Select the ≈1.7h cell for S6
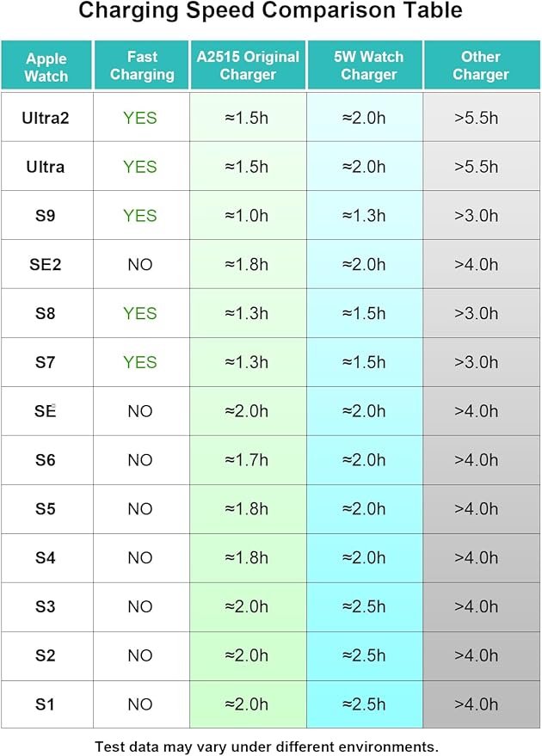Screen dimensions: 542x756 click(247, 460)
